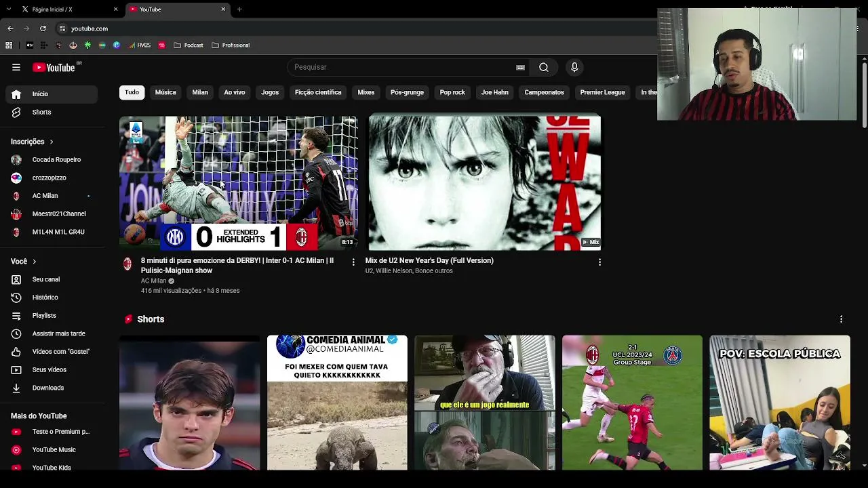Click the search magnifier button

click(x=544, y=67)
